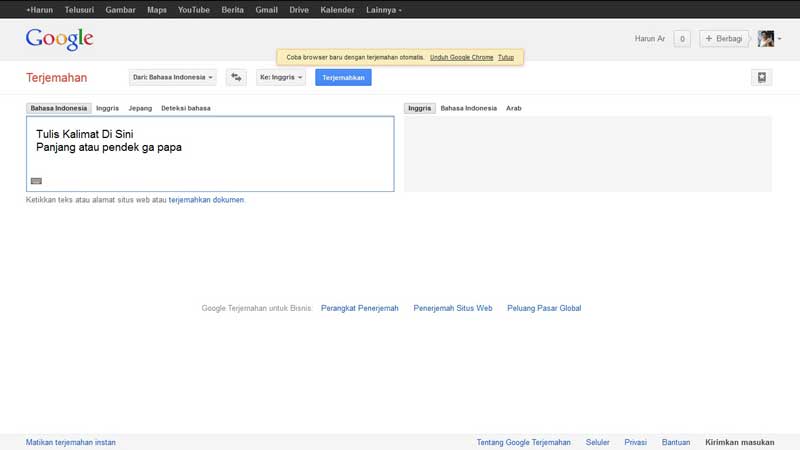Expand account menu arrow beside avatar

coord(780,39)
